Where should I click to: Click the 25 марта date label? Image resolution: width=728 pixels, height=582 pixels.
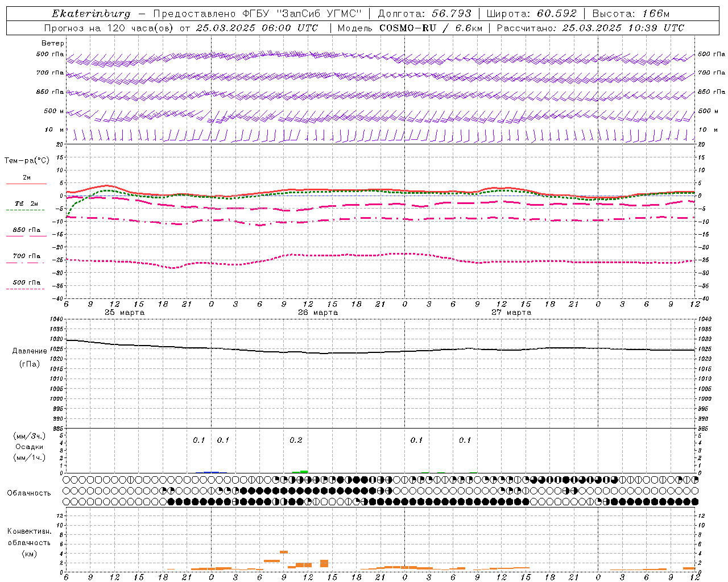tap(125, 313)
